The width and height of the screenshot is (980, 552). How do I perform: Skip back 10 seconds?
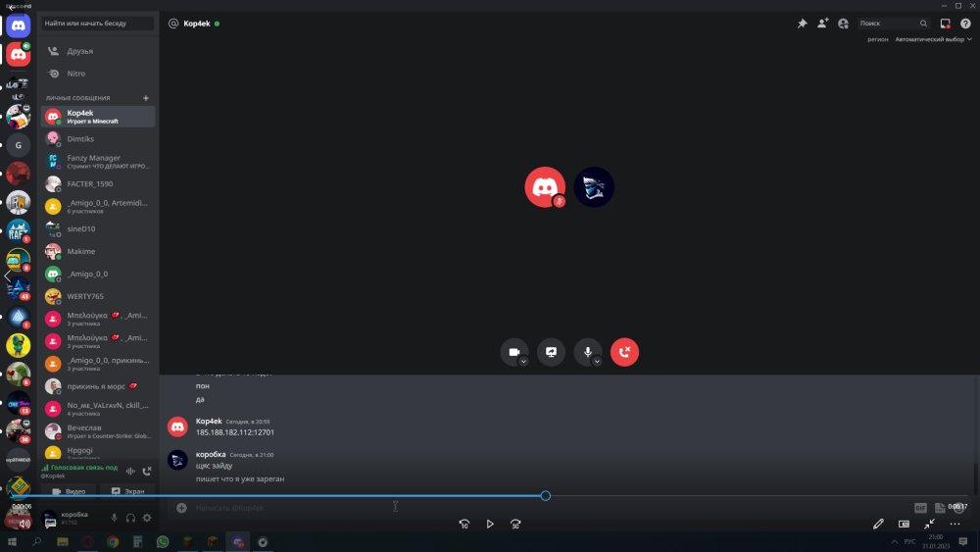(x=465, y=524)
